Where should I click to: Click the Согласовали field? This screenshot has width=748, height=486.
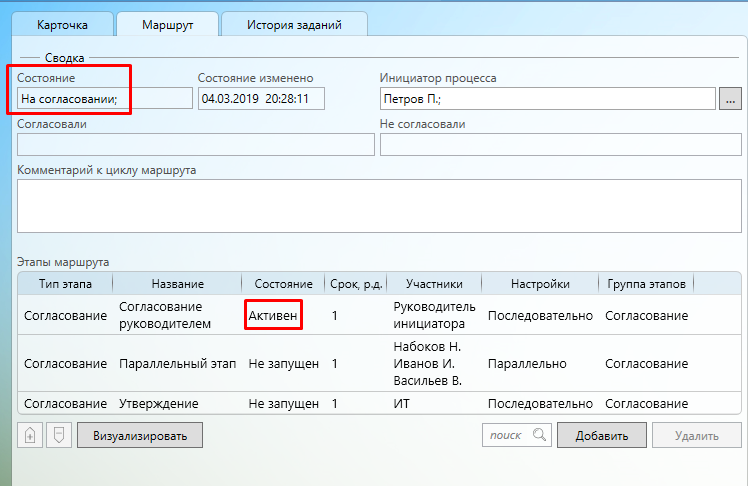click(x=195, y=144)
